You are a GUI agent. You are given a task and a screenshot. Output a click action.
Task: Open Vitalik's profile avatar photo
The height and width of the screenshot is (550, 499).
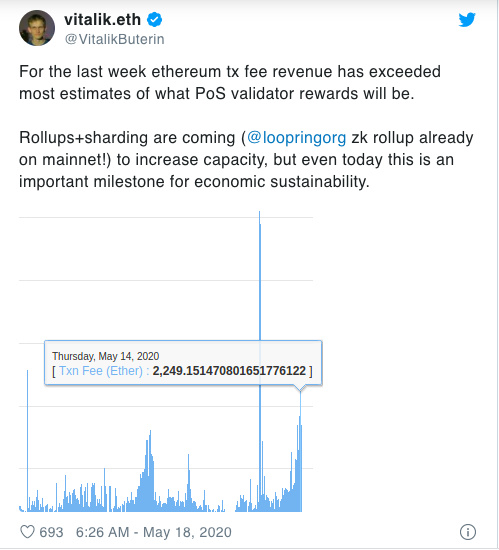click(x=37, y=28)
